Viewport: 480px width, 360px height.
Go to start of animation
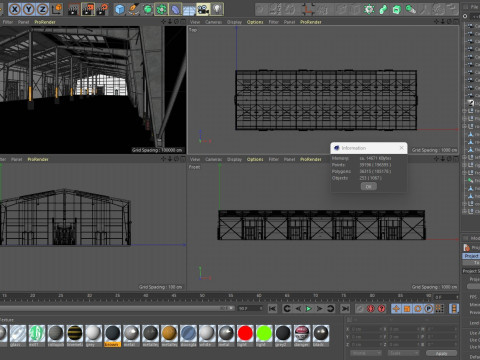pyautogui.click(x=272, y=309)
